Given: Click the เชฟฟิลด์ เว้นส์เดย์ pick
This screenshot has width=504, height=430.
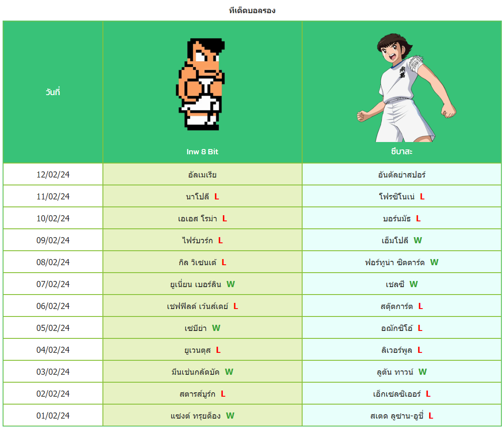Looking at the screenshot, I should click(197, 306).
